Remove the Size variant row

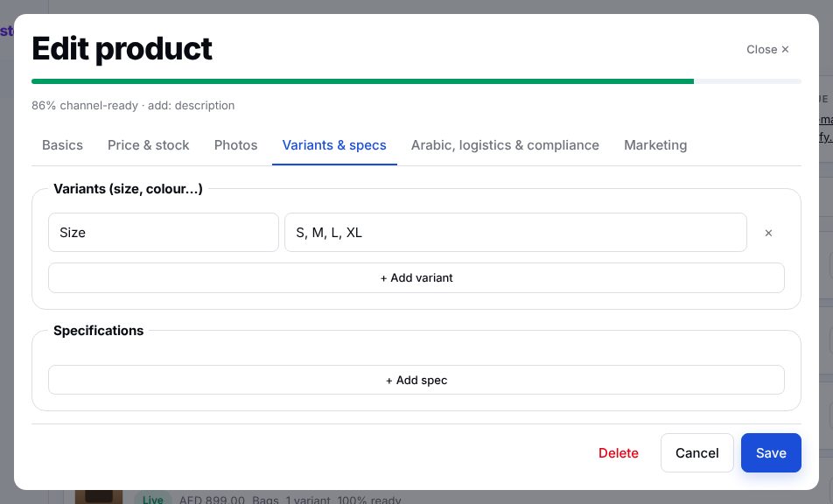[x=768, y=233]
